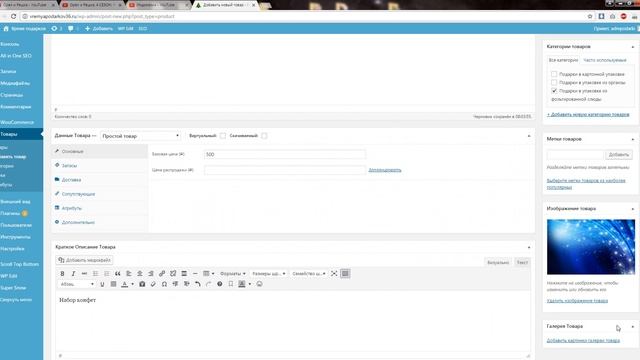Collapse the Product Data panel
The height and width of the screenshot is (360, 640).
(x=529, y=136)
